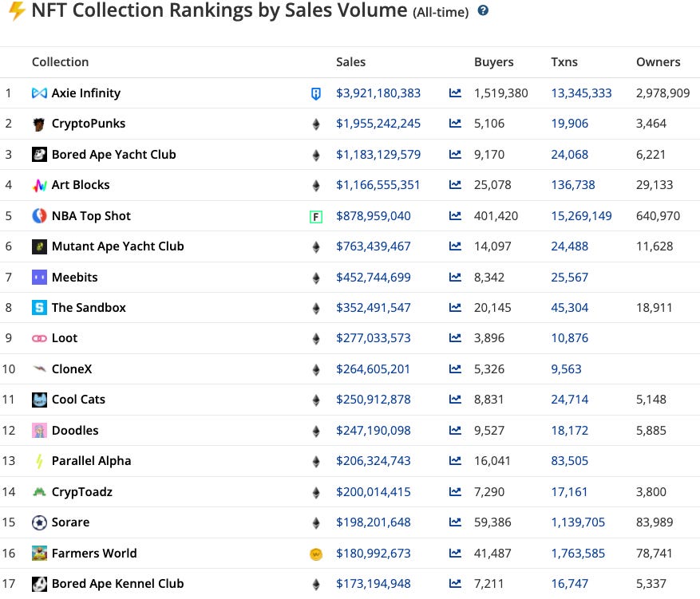Click the Farmers World collection thumbnail
700x599 pixels.
pos(39,553)
